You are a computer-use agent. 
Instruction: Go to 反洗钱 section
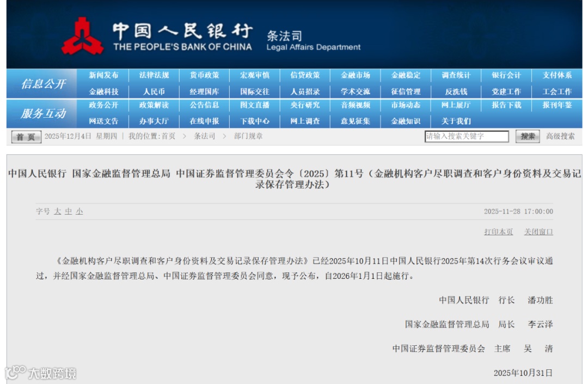coord(456,92)
